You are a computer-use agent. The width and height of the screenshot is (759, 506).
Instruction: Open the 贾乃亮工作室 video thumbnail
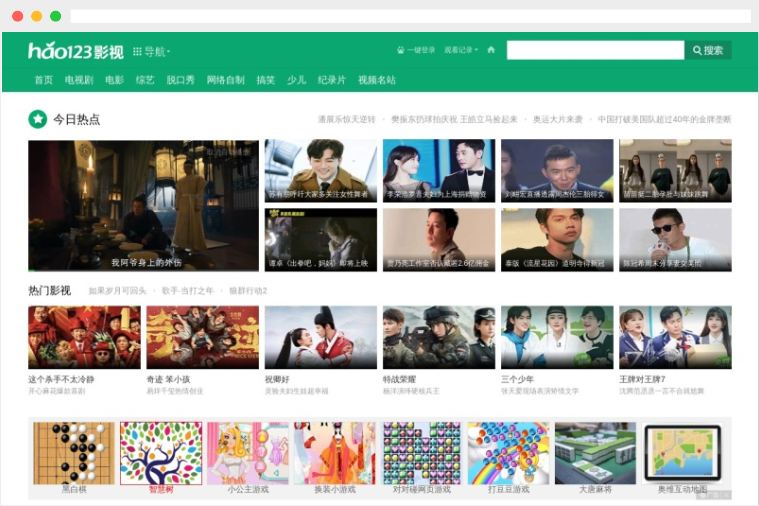(439, 240)
